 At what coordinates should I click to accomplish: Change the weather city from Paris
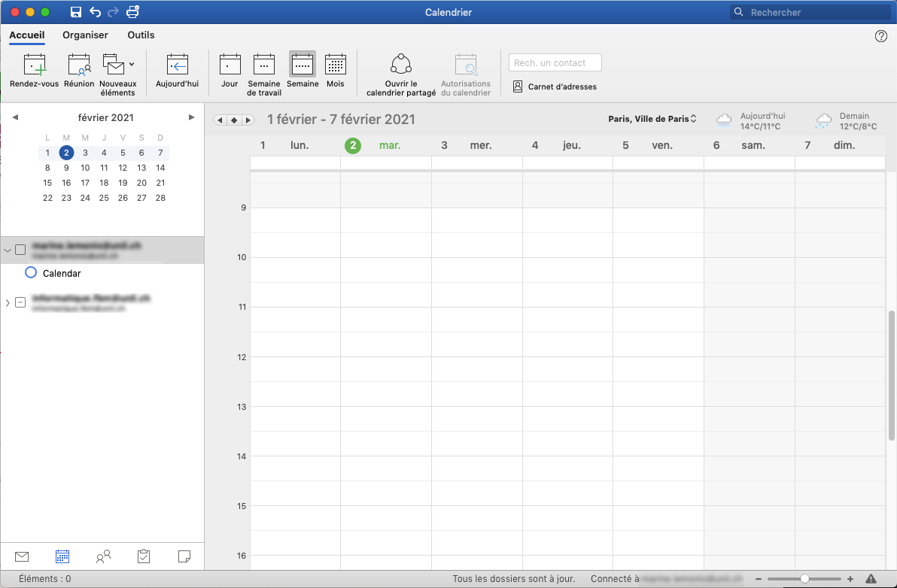coord(652,118)
